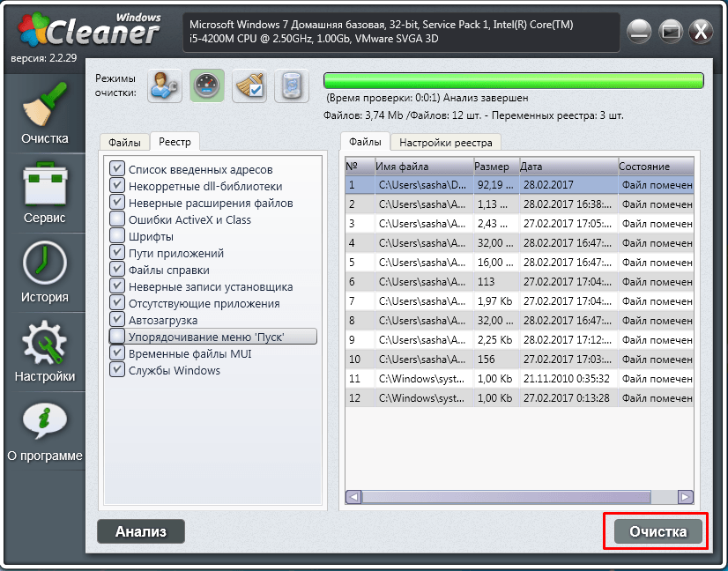
Task: Click the Анализ button
Action: [x=141, y=531]
